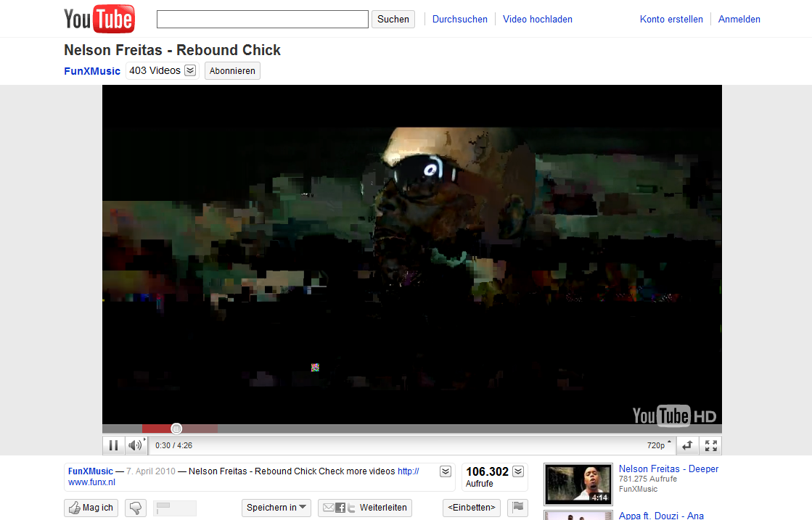The height and width of the screenshot is (520, 812).
Task: Toggle fullscreen mode in the player
Action: pos(710,445)
